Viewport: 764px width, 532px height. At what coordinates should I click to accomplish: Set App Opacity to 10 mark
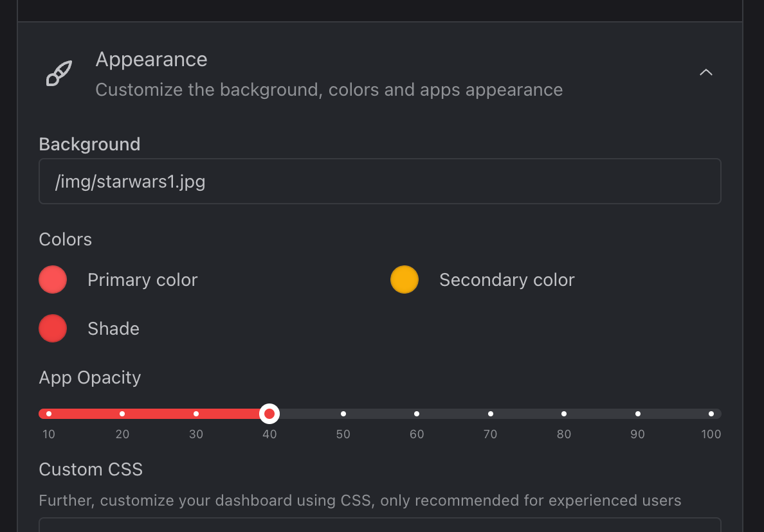pyautogui.click(x=49, y=414)
